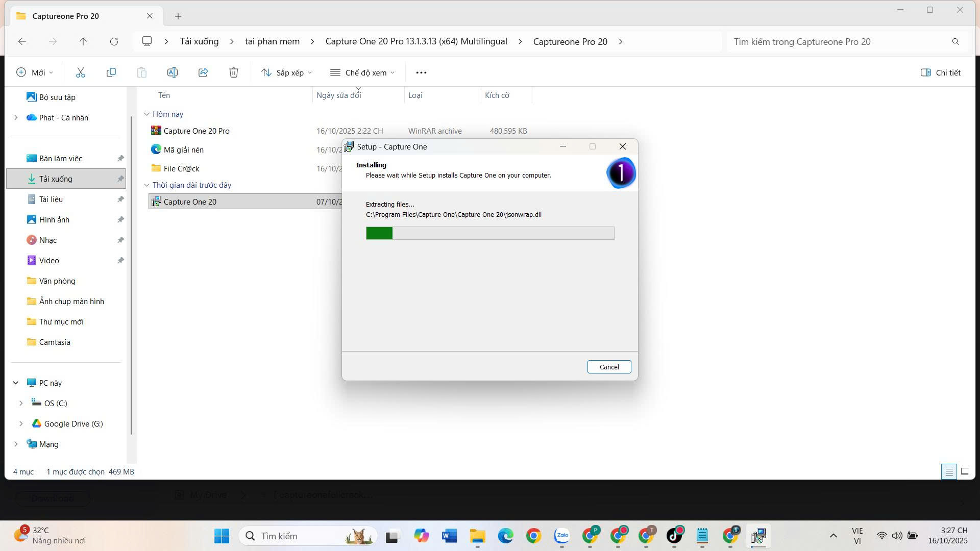Open the three-dot more options menu
Image resolution: width=980 pixels, height=551 pixels.
[x=421, y=72]
